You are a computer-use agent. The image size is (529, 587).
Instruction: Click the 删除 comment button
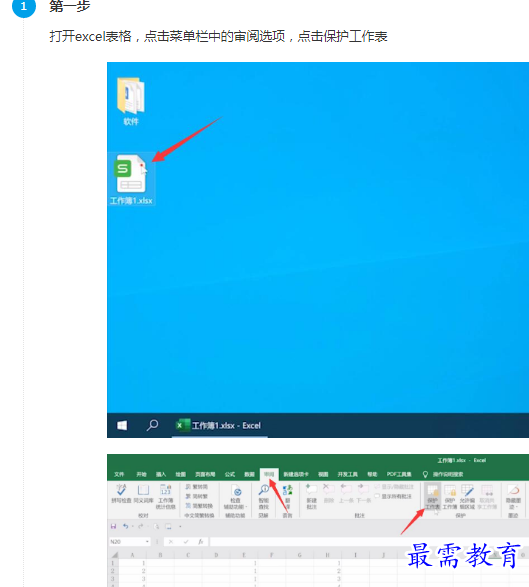pyautogui.click(x=328, y=493)
